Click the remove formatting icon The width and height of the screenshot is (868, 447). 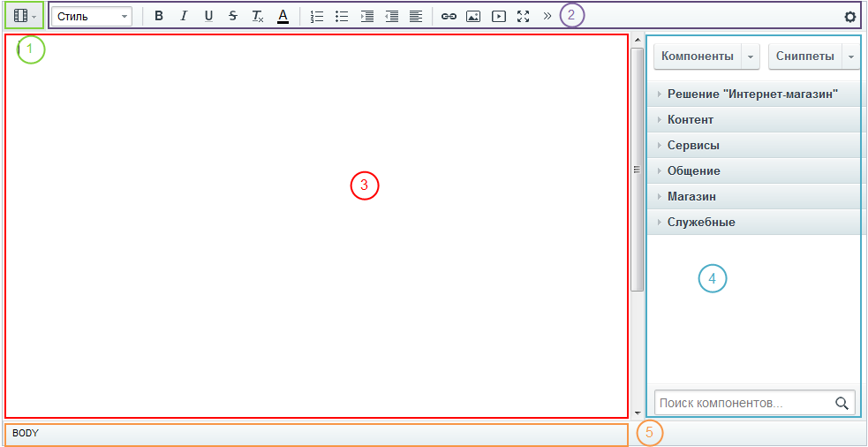pos(257,16)
